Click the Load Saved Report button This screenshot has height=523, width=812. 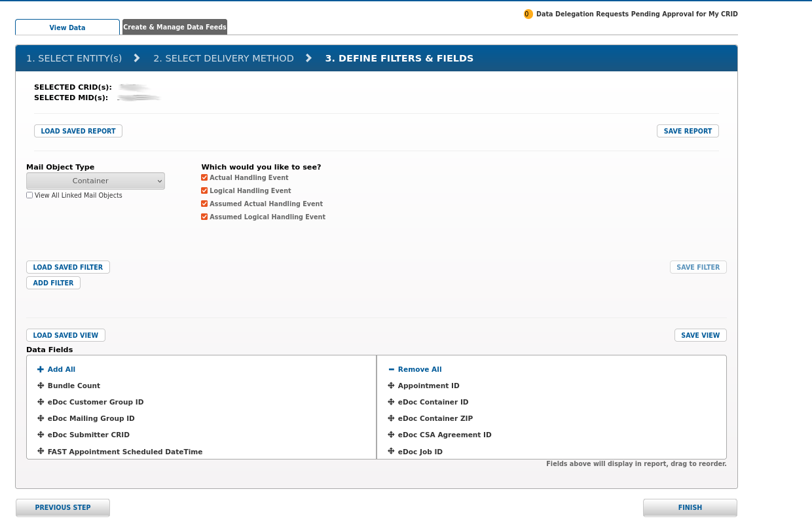pos(78,131)
